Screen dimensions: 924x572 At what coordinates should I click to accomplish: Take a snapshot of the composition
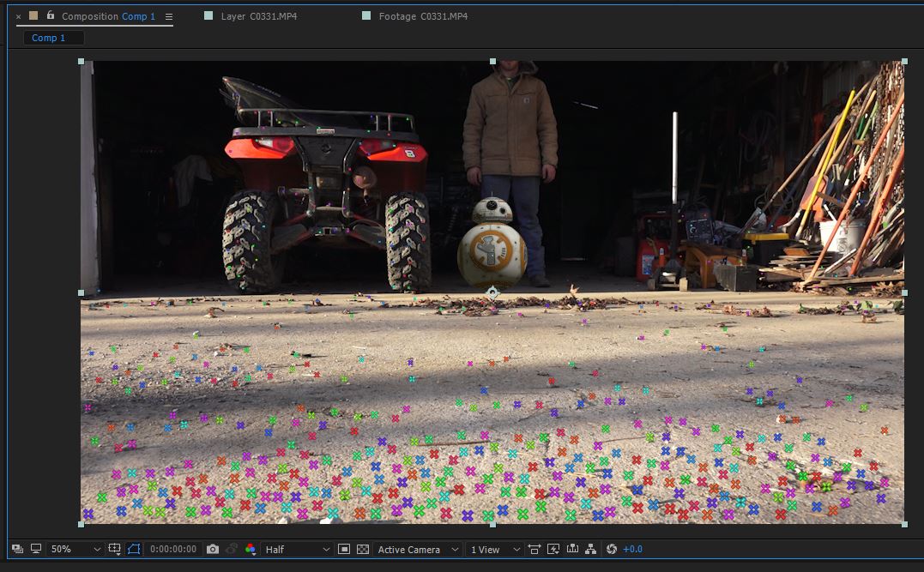tap(213, 550)
